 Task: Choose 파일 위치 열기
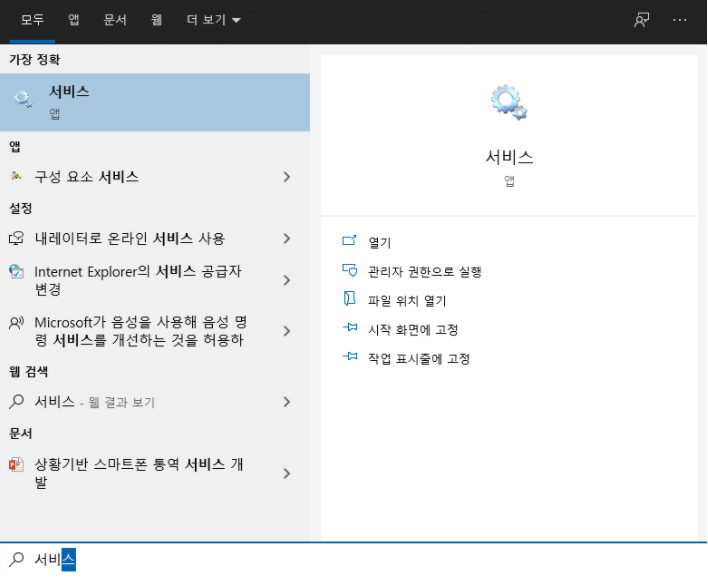tap(407, 301)
